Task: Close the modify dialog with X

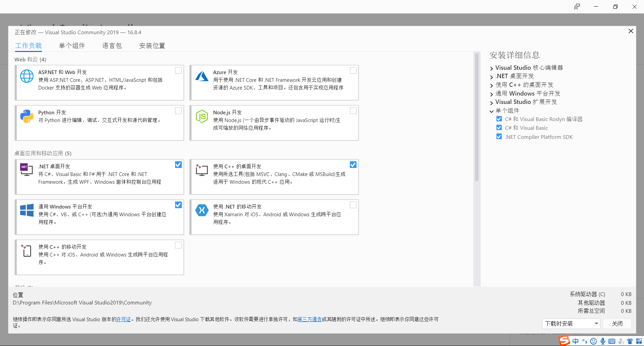Action: [x=631, y=31]
